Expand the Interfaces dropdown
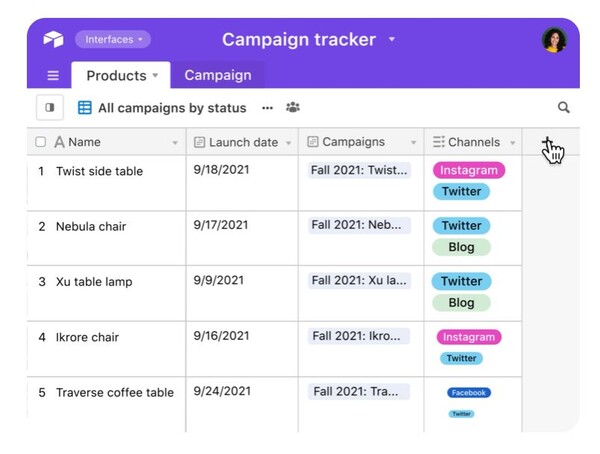 [x=112, y=40]
